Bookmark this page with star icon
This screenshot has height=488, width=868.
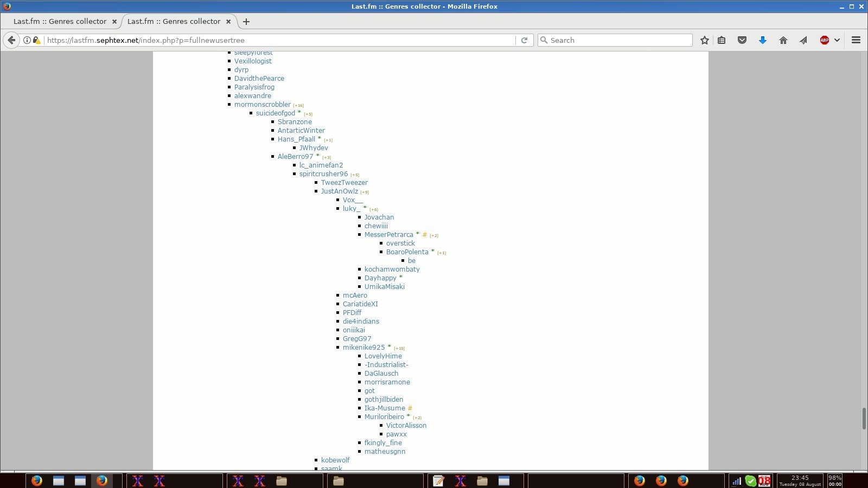[x=704, y=40]
